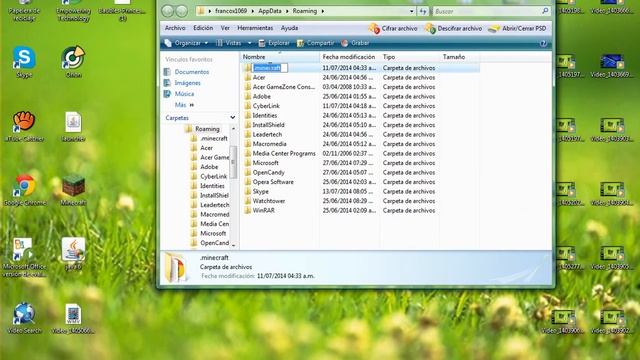
Task: Open the Vistas dropdown arrow
Action: coord(249,43)
